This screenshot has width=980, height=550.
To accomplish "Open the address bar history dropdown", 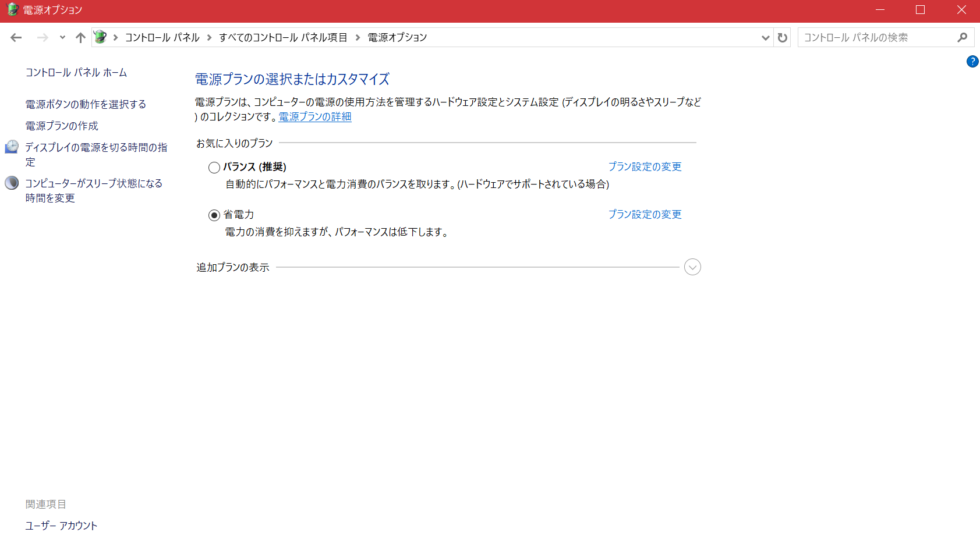I will tap(766, 38).
